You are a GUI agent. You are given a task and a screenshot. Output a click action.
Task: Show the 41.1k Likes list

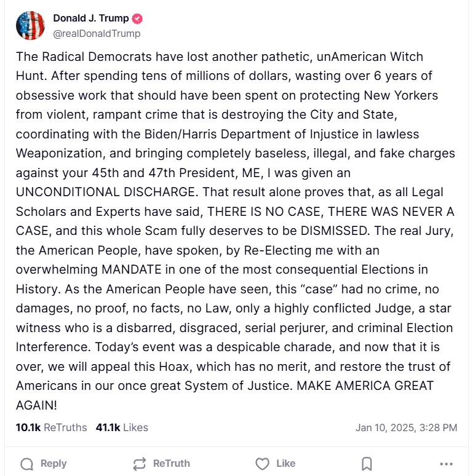pos(122,427)
